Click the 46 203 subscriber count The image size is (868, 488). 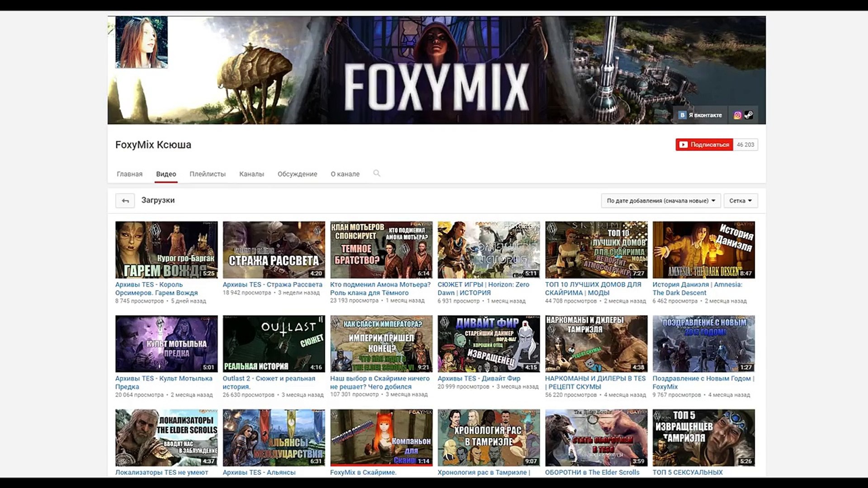pyautogui.click(x=745, y=145)
